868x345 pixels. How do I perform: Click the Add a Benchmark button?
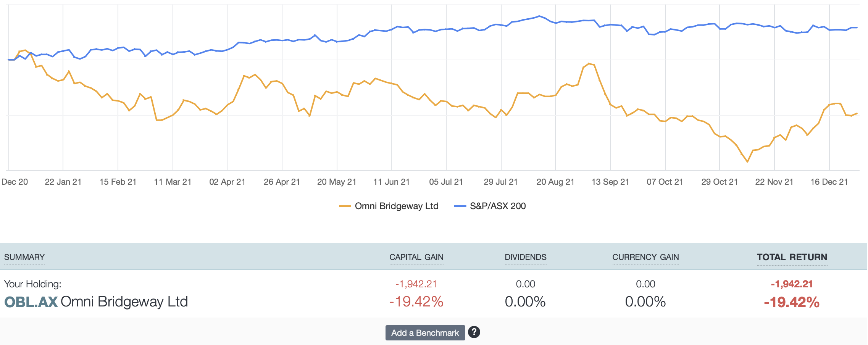(425, 333)
